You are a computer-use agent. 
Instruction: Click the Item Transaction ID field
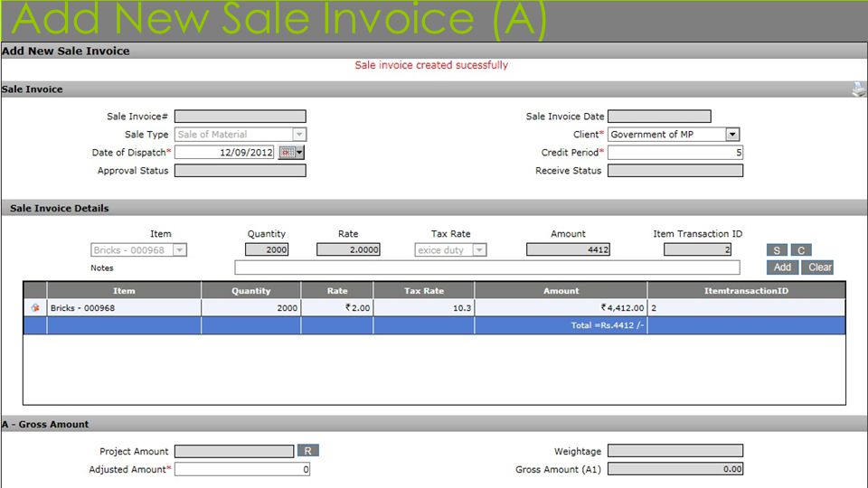point(697,249)
